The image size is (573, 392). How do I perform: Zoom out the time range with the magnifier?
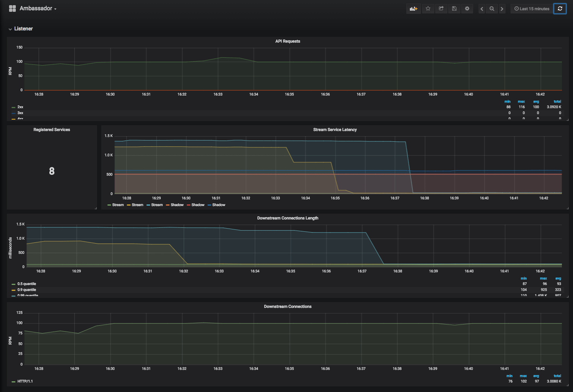pyautogui.click(x=492, y=8)
